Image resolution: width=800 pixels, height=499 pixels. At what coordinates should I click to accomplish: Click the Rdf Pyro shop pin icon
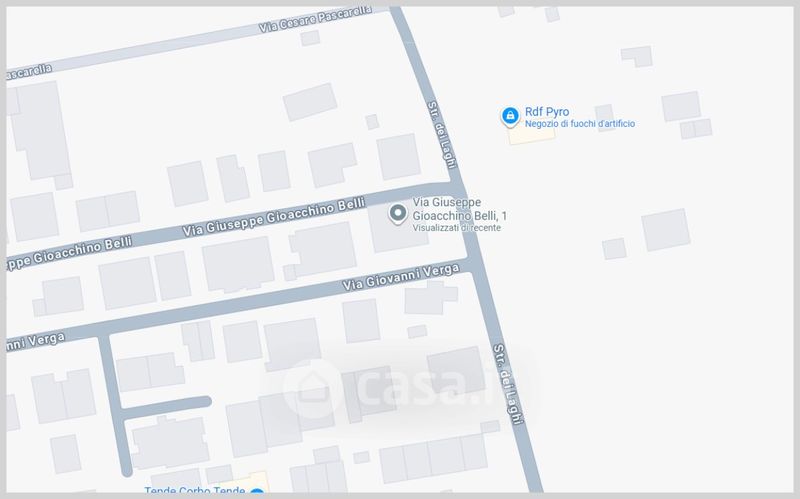click(x=510, y=116)
